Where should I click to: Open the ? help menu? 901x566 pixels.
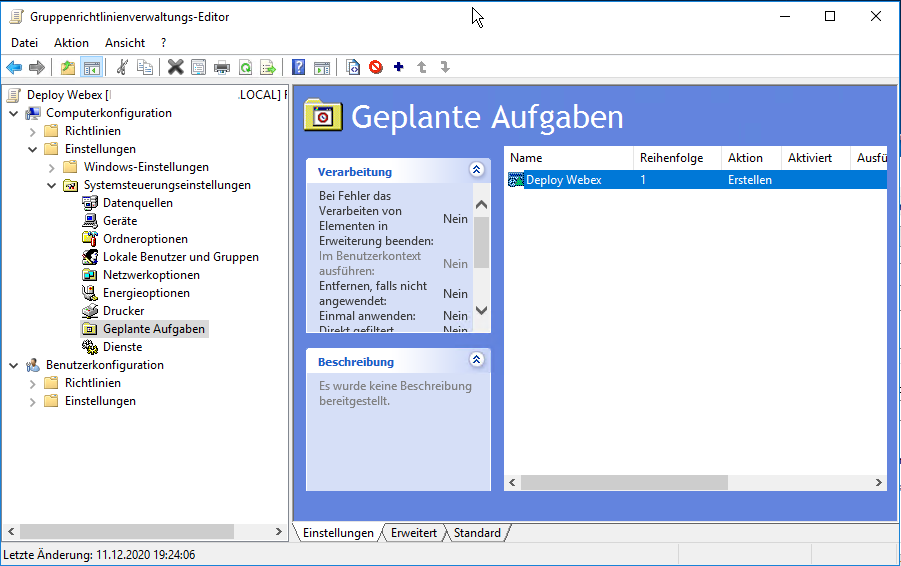pos(164,43)
